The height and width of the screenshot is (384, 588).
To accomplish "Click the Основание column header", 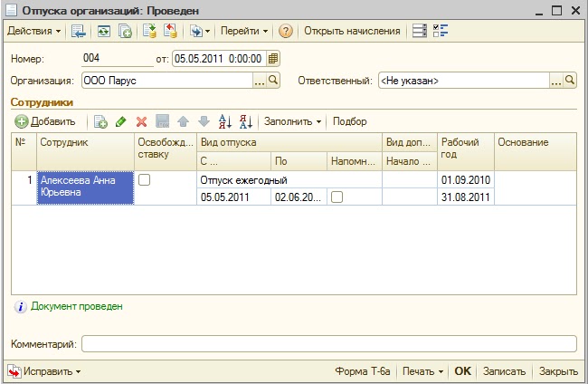I will click(x=536, y=151).
